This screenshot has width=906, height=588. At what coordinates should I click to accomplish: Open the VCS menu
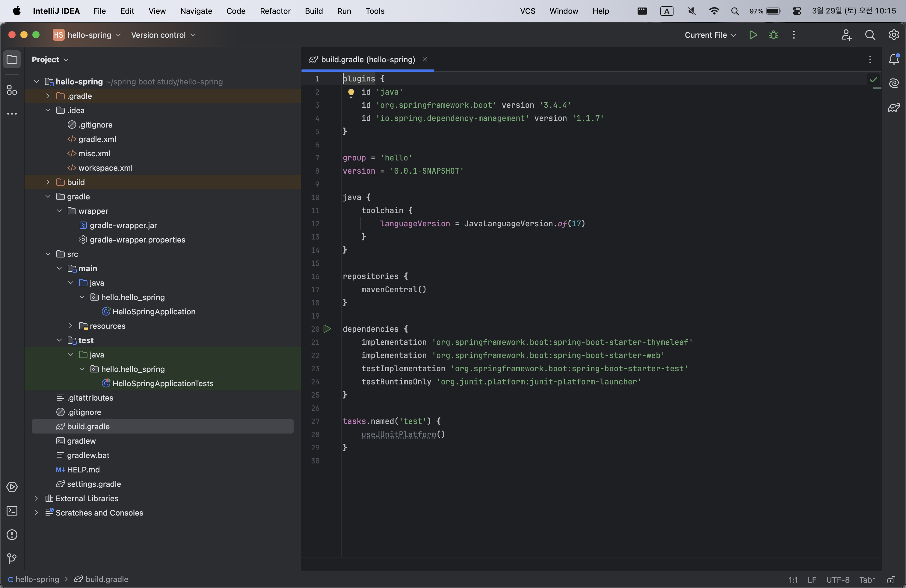(528, 11)
